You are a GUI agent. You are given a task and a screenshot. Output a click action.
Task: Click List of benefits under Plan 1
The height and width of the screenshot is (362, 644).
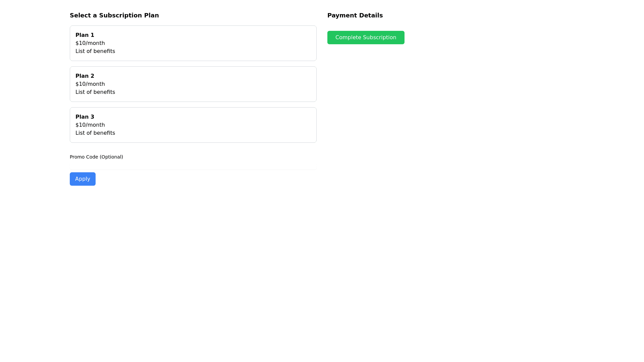pos(95,51)
